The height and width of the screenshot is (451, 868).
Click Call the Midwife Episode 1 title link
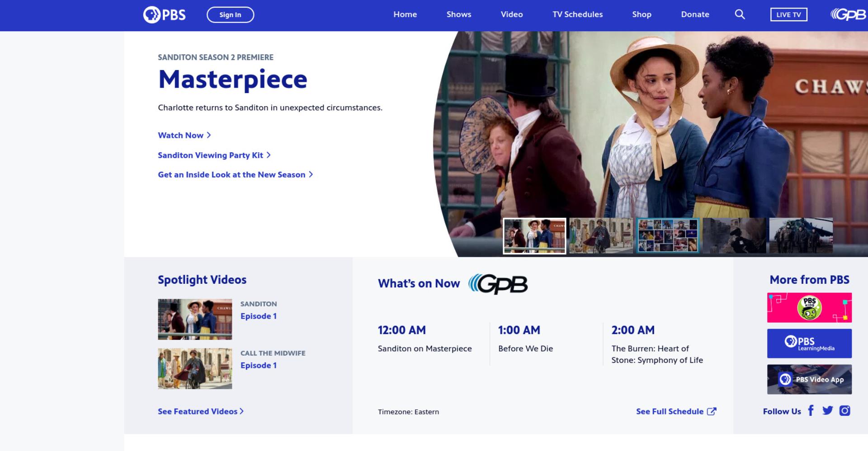click(258, 365)
